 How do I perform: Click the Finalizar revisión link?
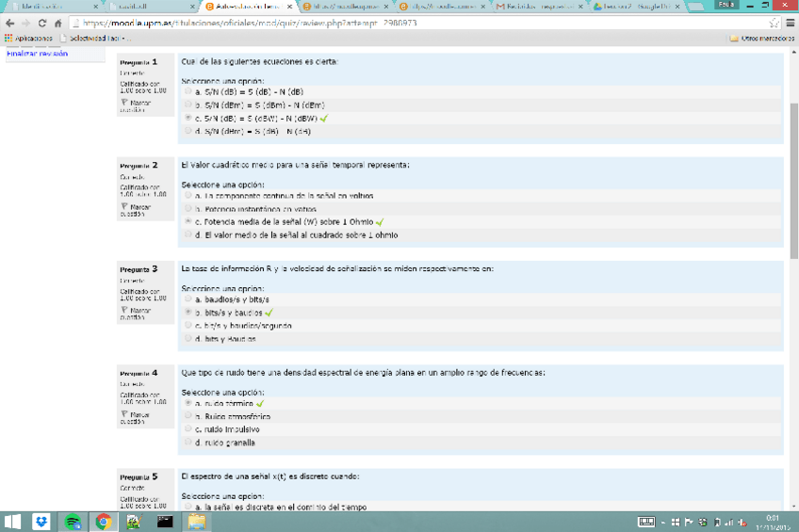pyautogui.click(x=37, y=54)
